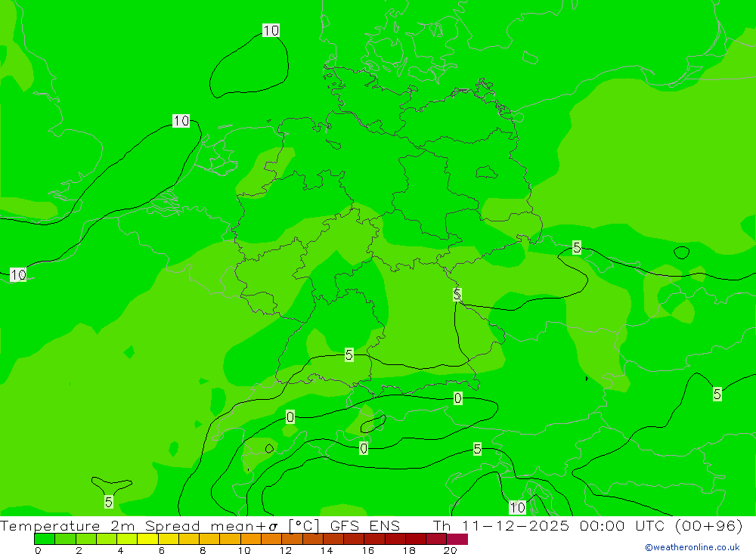This screenshot has height=554, width=756.
Task: Open the weatheronline.co.uk copyright link
Action: click(692, 547)
